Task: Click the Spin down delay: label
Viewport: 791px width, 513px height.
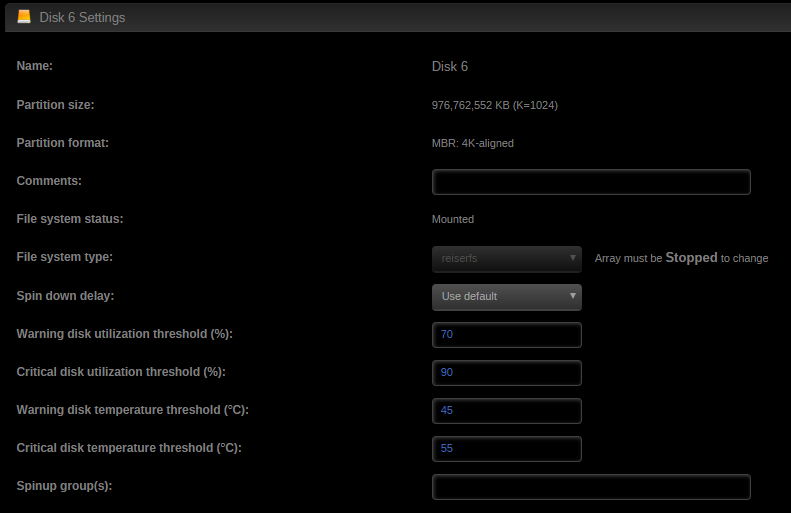Action: click(65, 296)
